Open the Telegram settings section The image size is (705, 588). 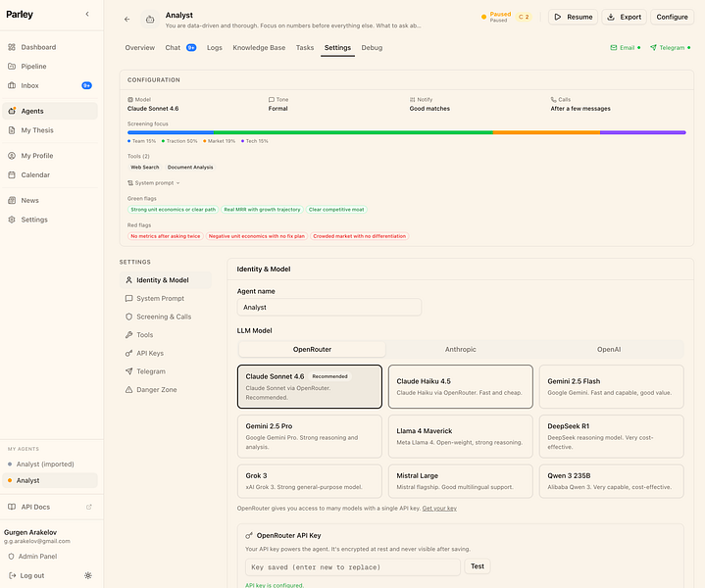(166, 371)
